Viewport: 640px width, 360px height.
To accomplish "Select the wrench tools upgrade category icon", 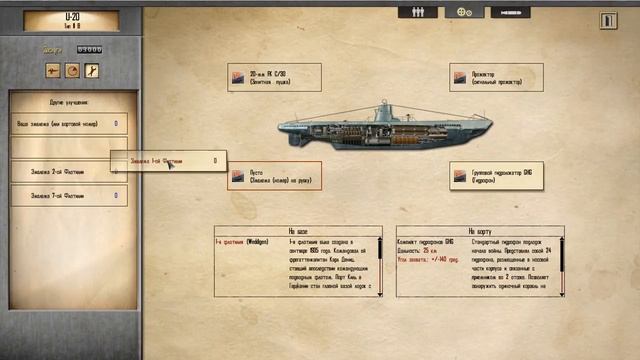I will point(91,71).
